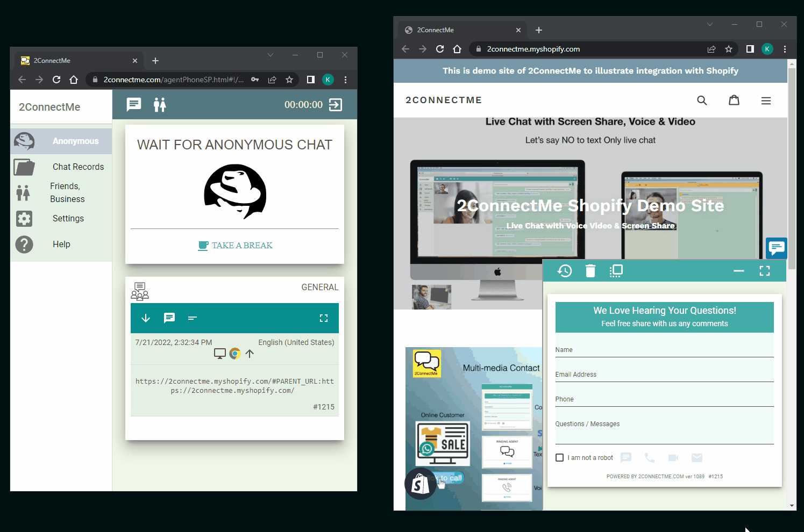Open the hamburger menu on store
Viewport: 804px width, 532px height.
click(x=766, y=100)
